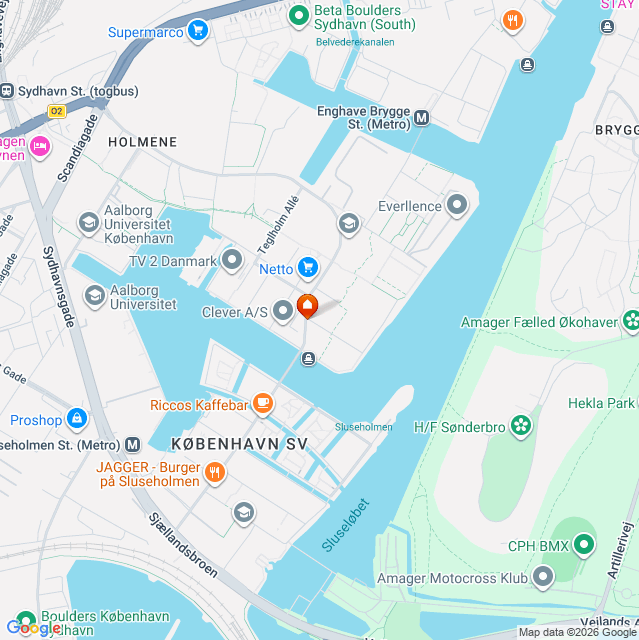The width and height of the screenshot is (639, 640).
Task: Open the TV 2 Danmark location marker
Action: [x=232, y=260]
